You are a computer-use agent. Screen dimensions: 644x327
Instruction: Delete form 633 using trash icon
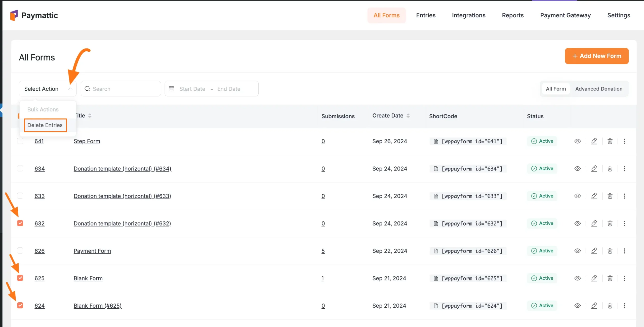click(610, 196)
